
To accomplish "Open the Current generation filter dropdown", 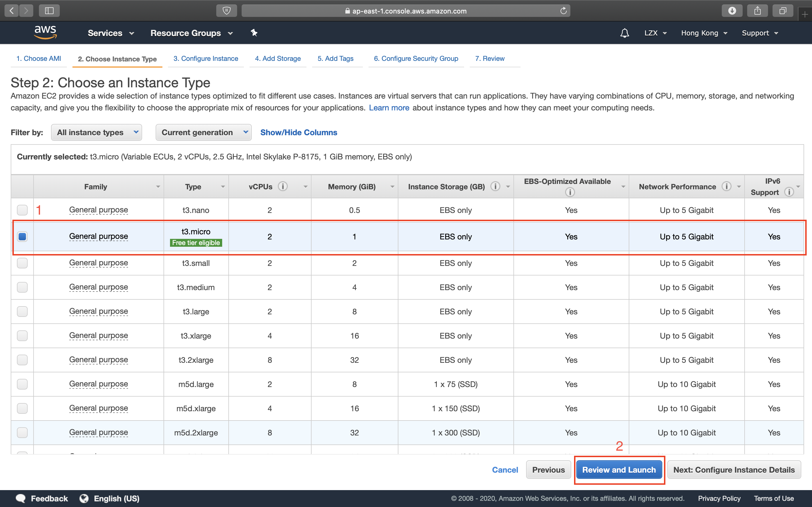I will (203, 132).
